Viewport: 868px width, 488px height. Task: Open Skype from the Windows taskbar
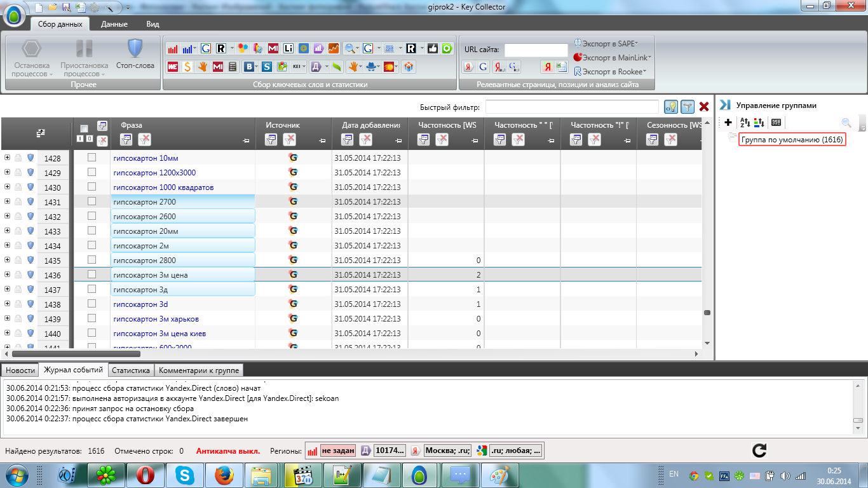pos(185,475)
